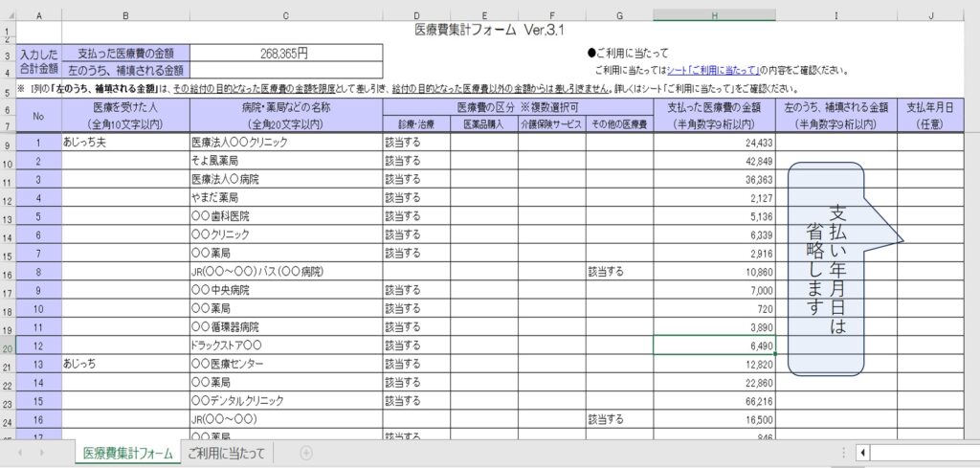The height and width of the screenshot is (468, 980).
Task: Switch to the ご利用に当たって sheet tab
Action: coord(226,453)
